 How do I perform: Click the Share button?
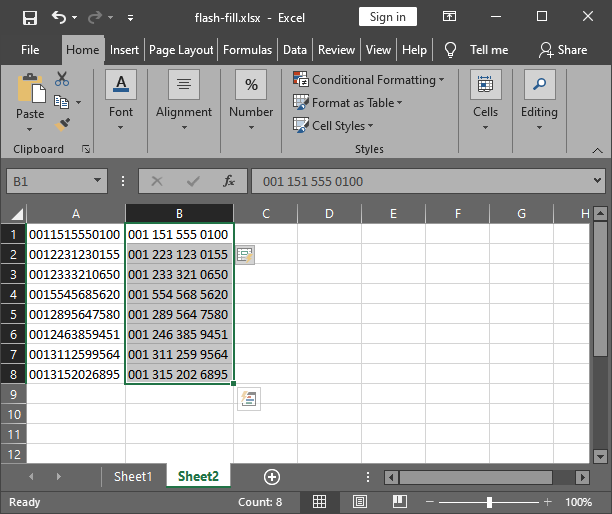563,50
